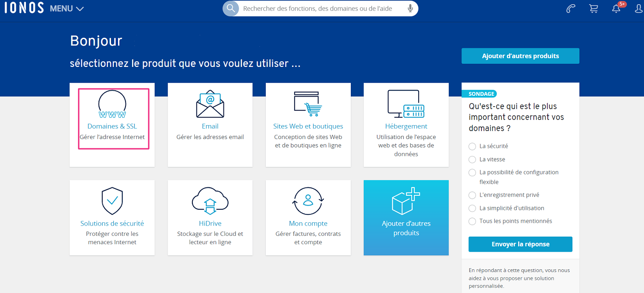Click the search magnifier icon
The width and height of the screenshot is (644, 293).
230,8
